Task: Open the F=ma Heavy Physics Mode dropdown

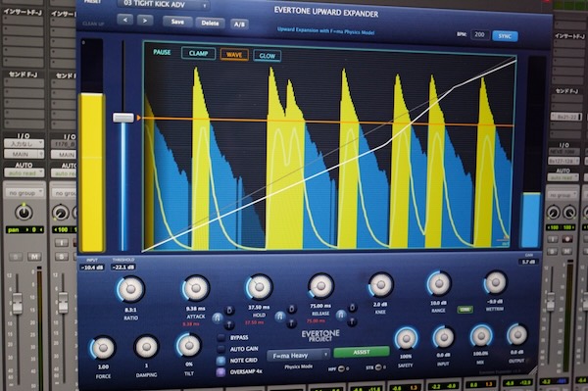Action: click(x=299, y=355)
